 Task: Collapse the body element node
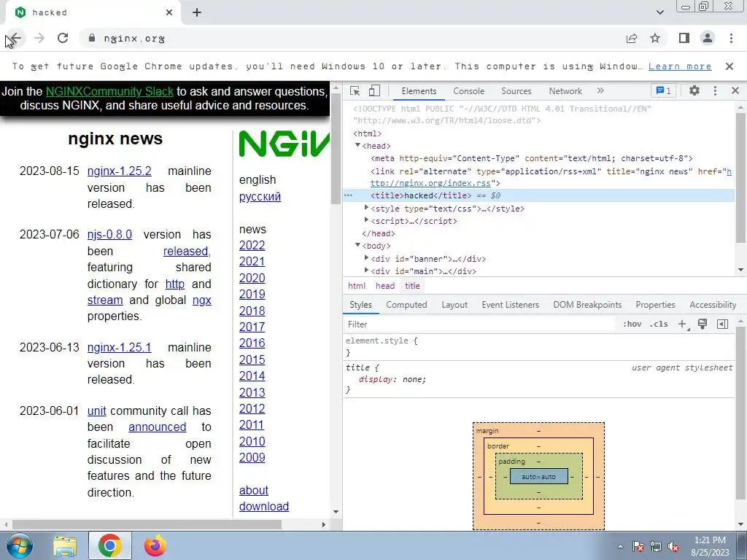click(357, 245)
